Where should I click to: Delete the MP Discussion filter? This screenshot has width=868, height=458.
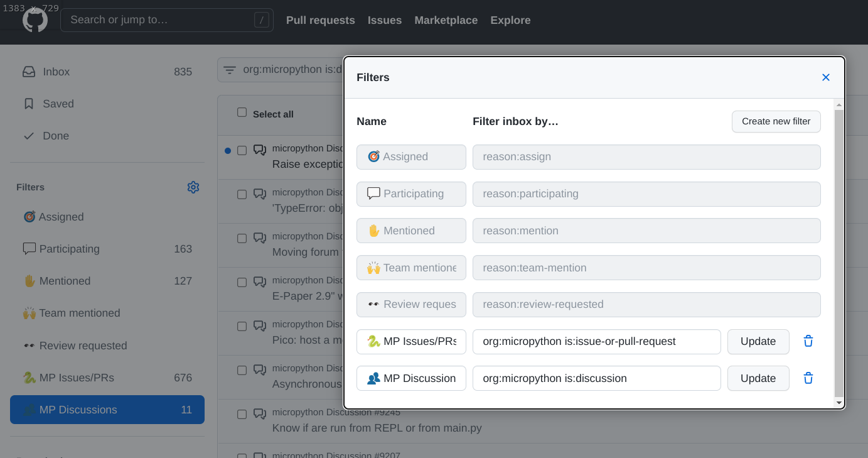point(808,378)
